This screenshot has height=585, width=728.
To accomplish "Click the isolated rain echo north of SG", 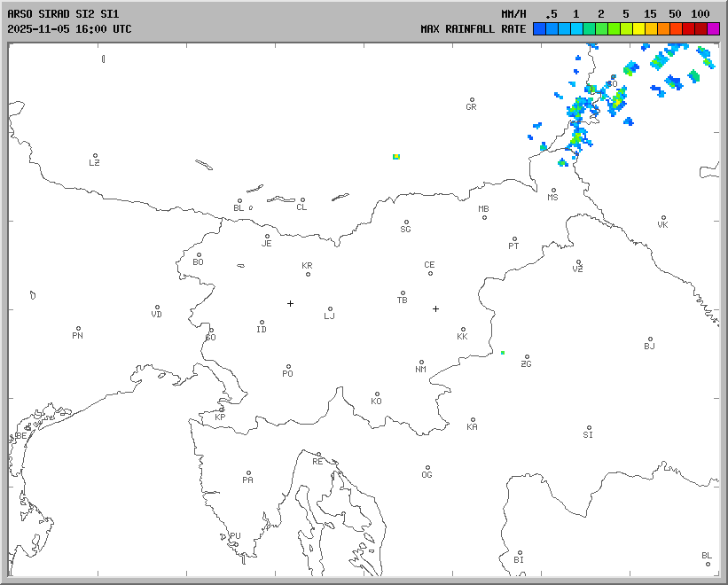I will pyautogui.click(x=396, y=156).
